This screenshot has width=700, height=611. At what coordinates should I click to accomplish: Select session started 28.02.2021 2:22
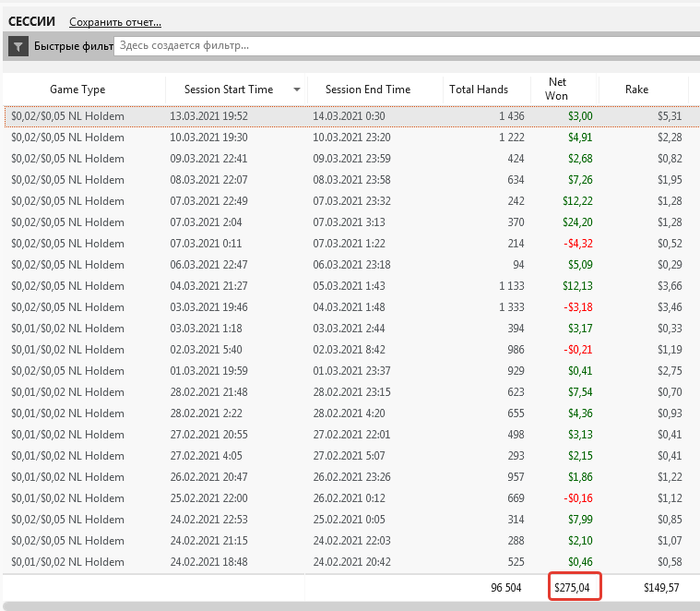(352, 413)
